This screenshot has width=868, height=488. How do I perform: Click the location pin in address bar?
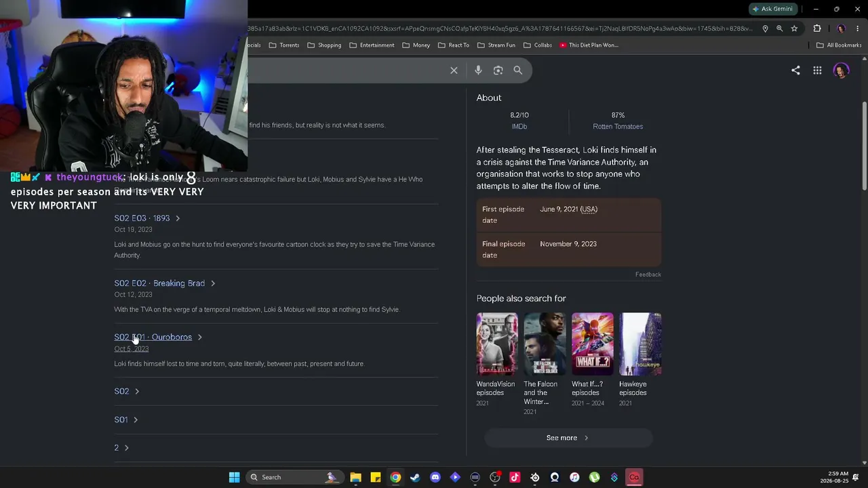point(765,28)
